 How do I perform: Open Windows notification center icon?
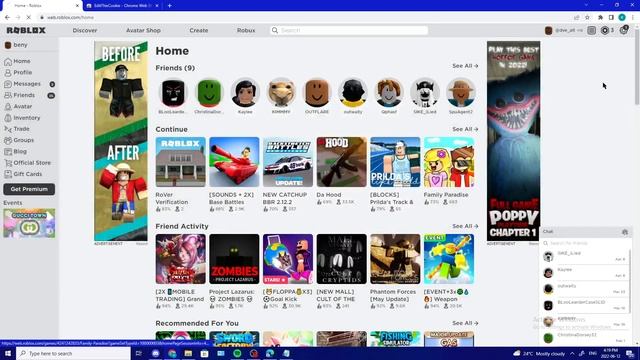pos(630,353)
